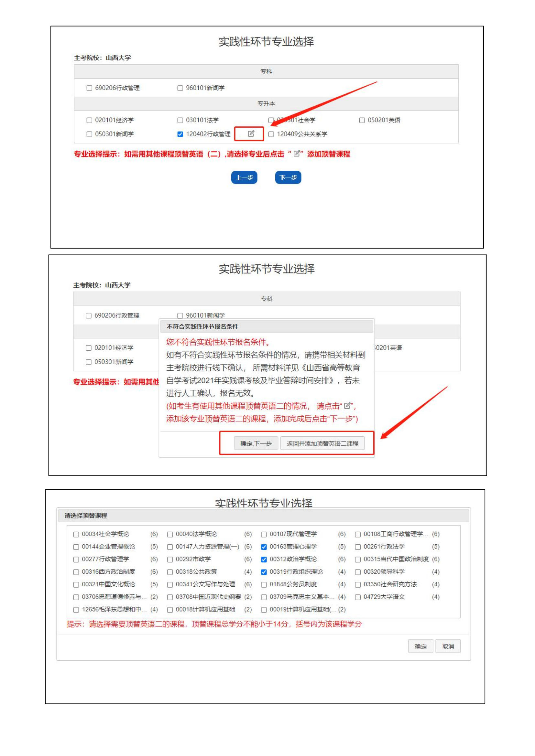The width and height of the screenshot is (535, 756).
Task: Click the edit icon beside 120402行政管理
Action: pos(251,134)
